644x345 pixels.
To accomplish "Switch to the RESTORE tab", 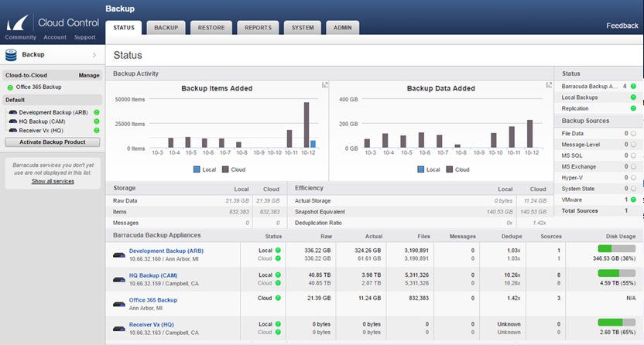I will click(211, 28).
